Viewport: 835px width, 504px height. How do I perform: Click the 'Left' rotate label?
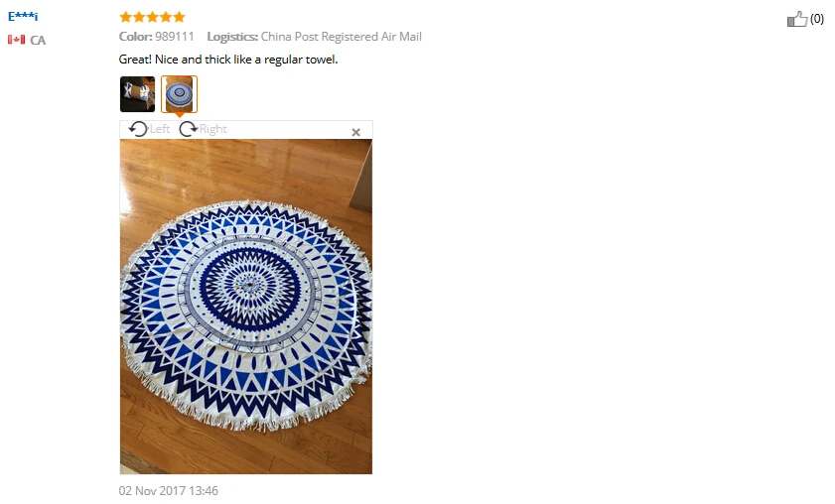(160, 129)
